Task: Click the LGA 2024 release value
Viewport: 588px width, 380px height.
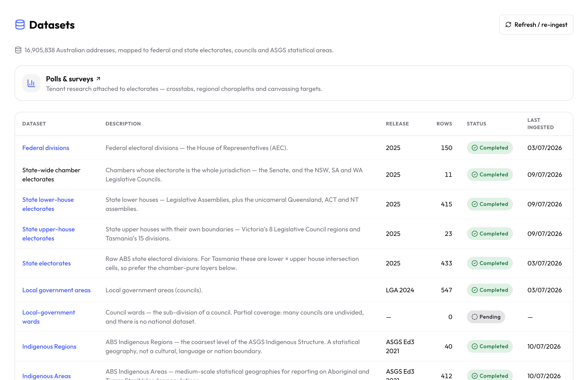Action: pos(400,290)
